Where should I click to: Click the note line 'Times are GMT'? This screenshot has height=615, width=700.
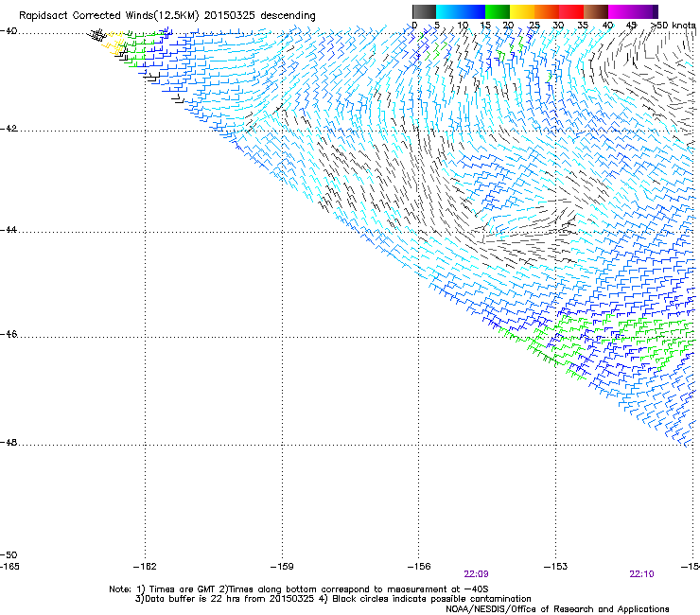[x=183, y=589]
